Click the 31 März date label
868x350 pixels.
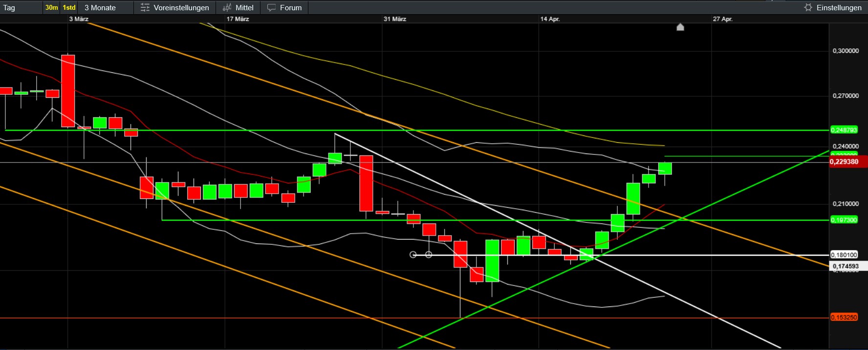(395, 19)
